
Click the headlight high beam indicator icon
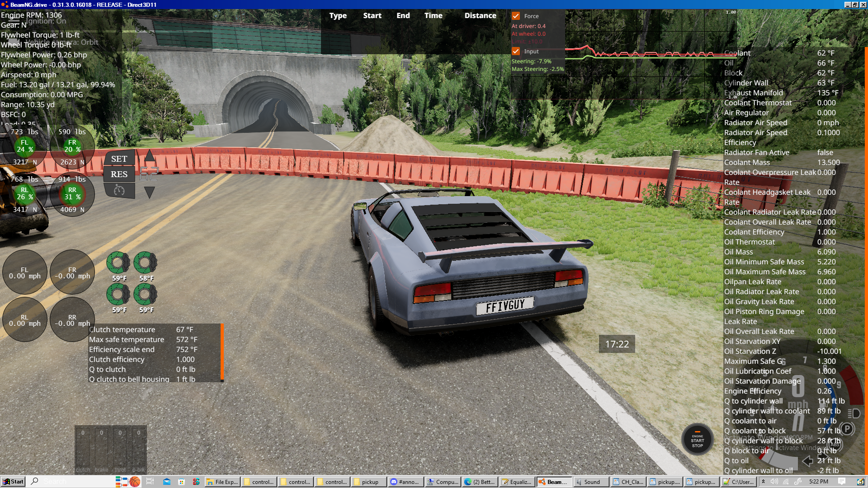[854, 413]
